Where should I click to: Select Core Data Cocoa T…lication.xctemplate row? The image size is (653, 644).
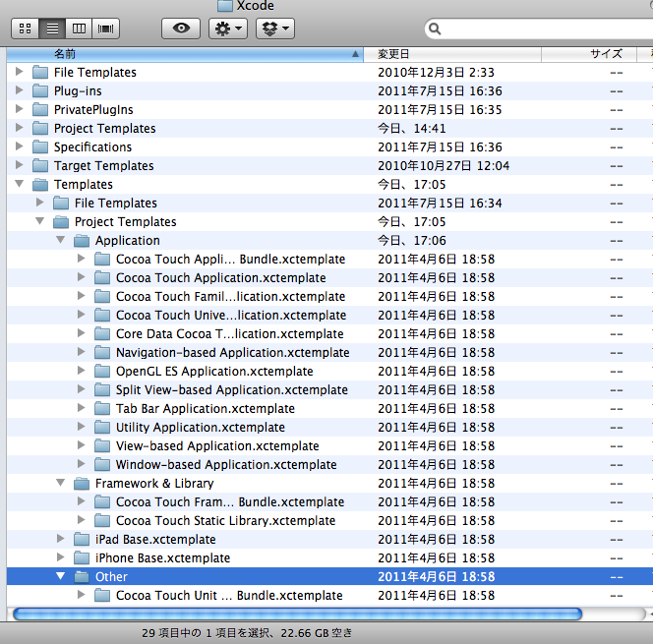click(x=329, y=334)
